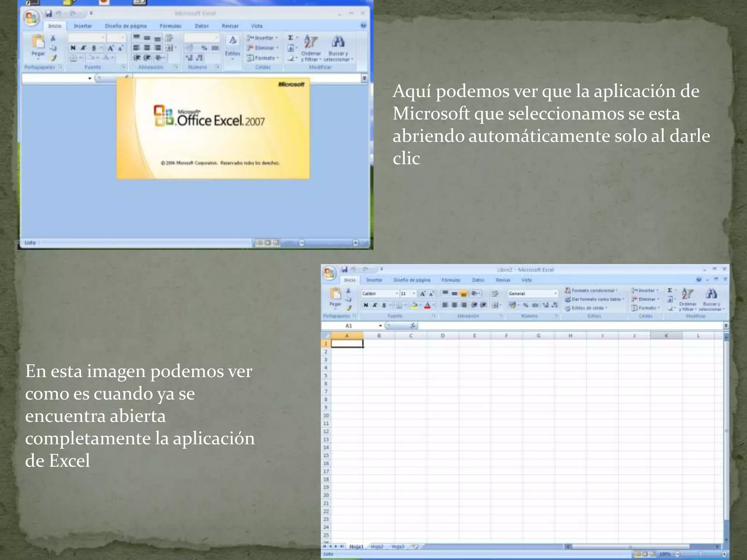The height and width of the screenshot is (560, 747).
Task: Open Diseño de página tab in Libro2 window
Action: point(412,280)
